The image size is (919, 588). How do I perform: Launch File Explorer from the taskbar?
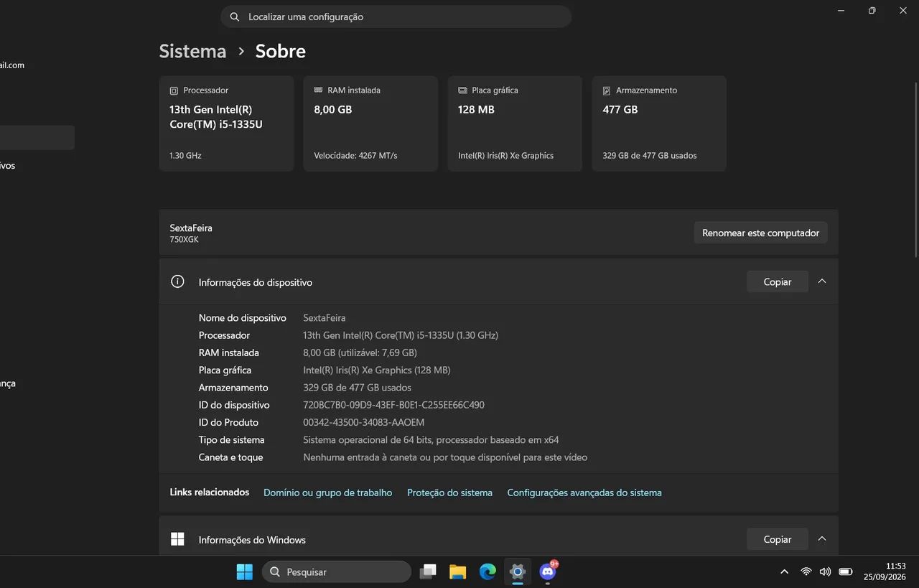(x=457, y=571)
